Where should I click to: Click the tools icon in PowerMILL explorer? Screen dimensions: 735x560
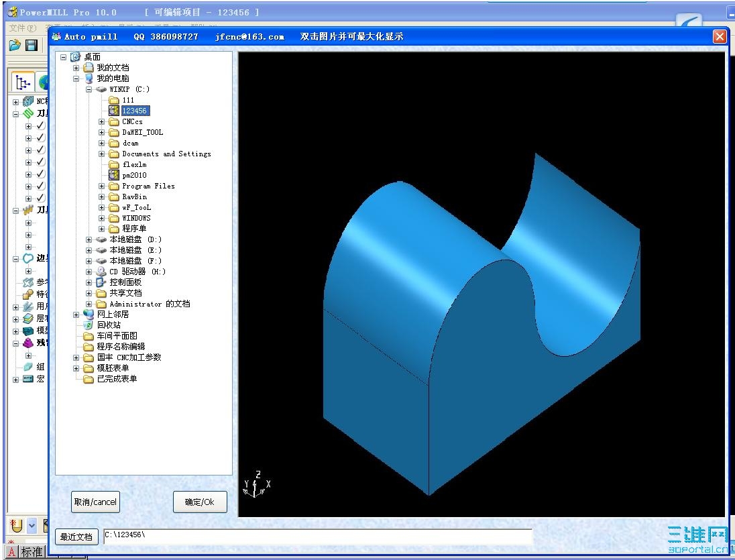tap(28, 211)
